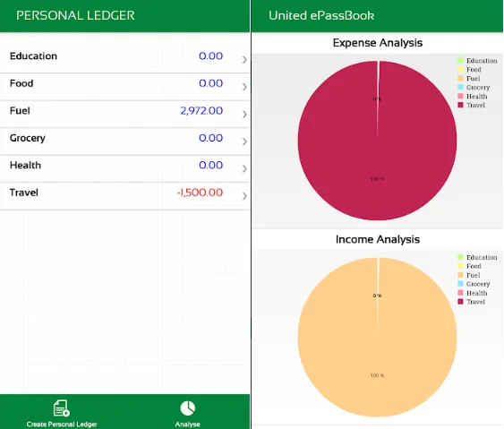Click Fuel legend text in Income Analysis

[x=474, y=275]
